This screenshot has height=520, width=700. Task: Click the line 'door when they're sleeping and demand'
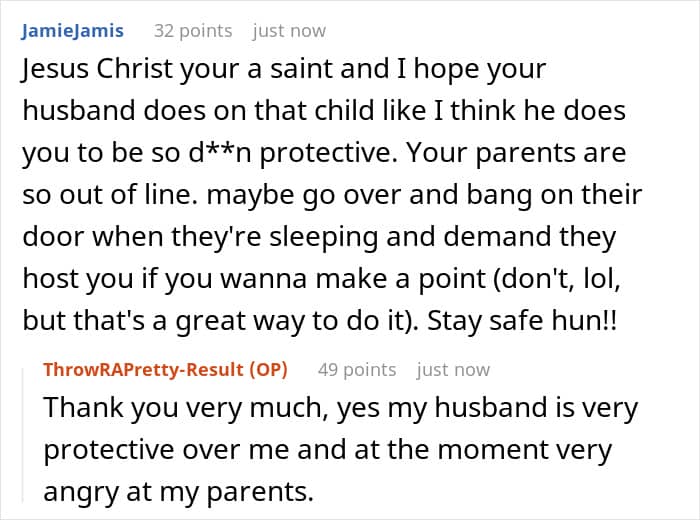click(x=319, y=237)
